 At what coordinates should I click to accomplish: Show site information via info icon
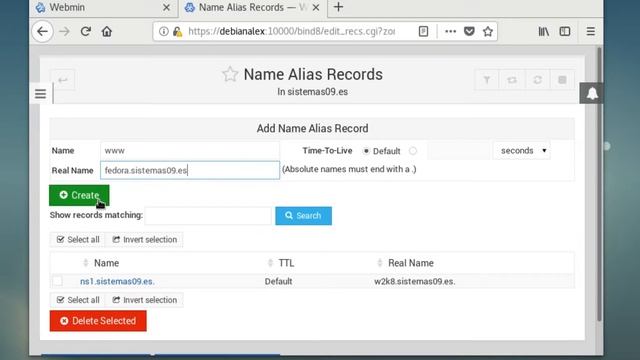[164, 31]
